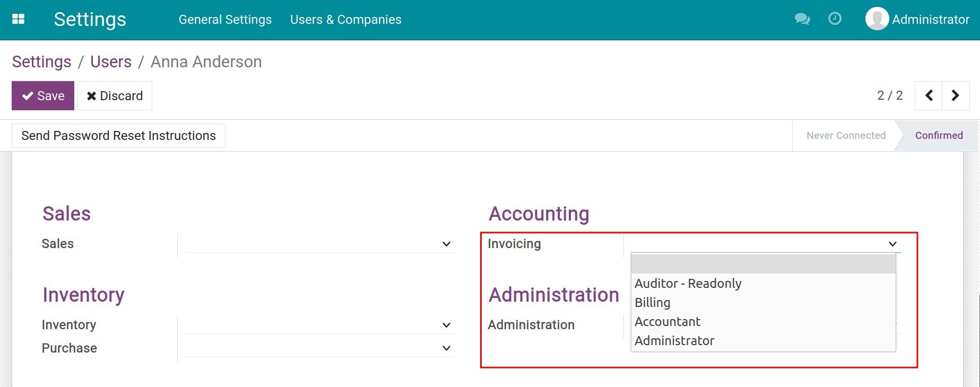Open General Settings menu
The image size is (980, 387).
(x=225, y=20)
